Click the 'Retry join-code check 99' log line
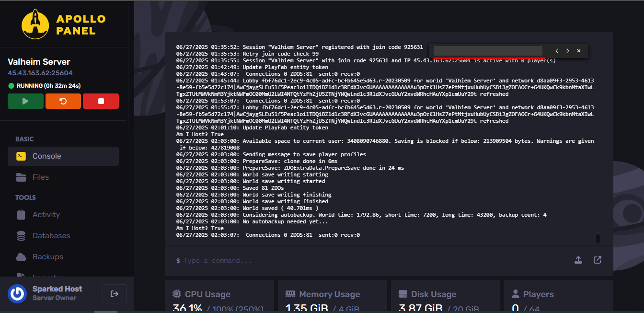The width and height of the screenshot is (644, 313). coord(247,54)
